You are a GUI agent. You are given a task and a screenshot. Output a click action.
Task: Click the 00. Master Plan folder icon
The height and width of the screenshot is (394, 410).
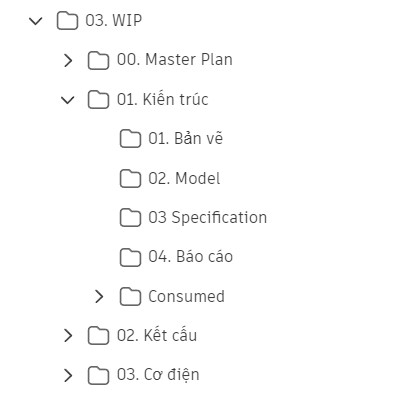coord(98,60)
